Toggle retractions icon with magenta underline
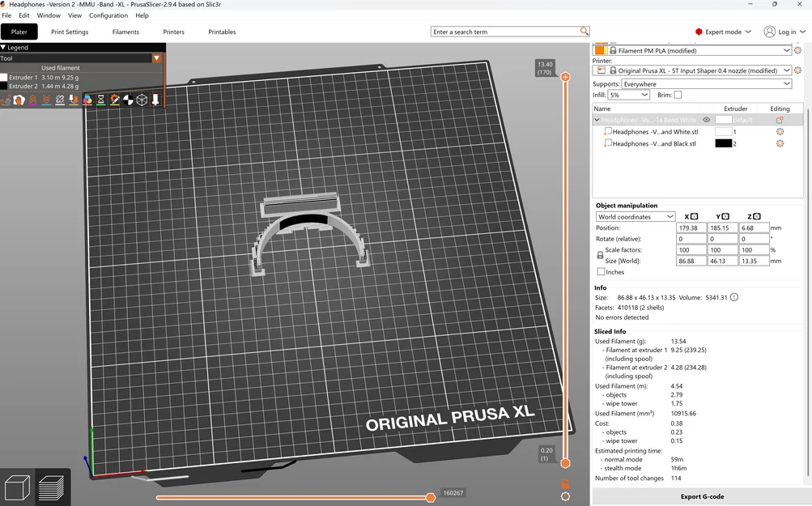 tap(32, 100)
